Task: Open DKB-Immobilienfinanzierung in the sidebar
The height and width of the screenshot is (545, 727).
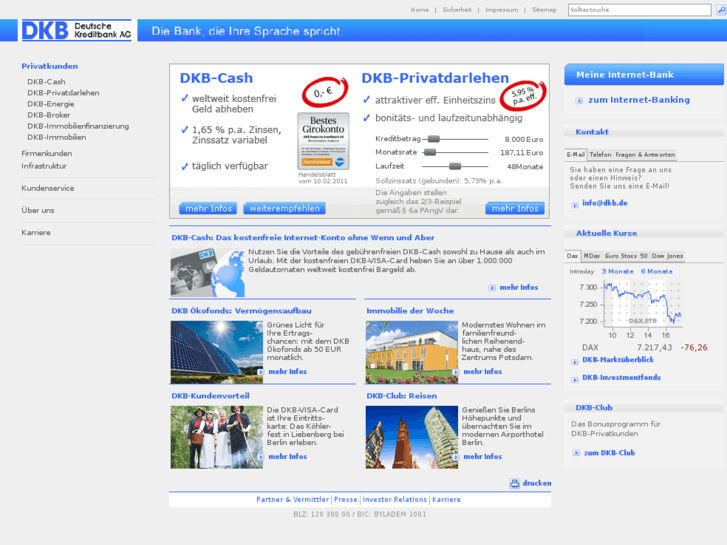Action: 78,126
